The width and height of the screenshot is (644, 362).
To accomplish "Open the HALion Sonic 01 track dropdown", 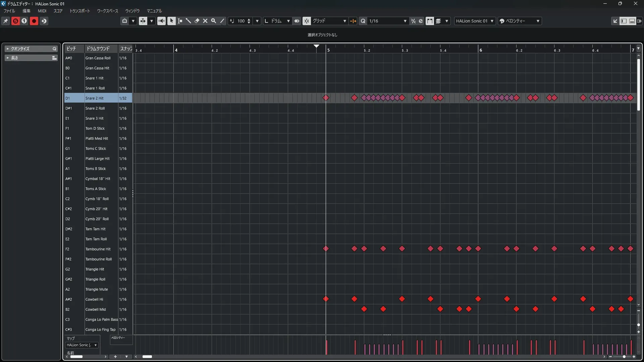I will click(475, 21).
